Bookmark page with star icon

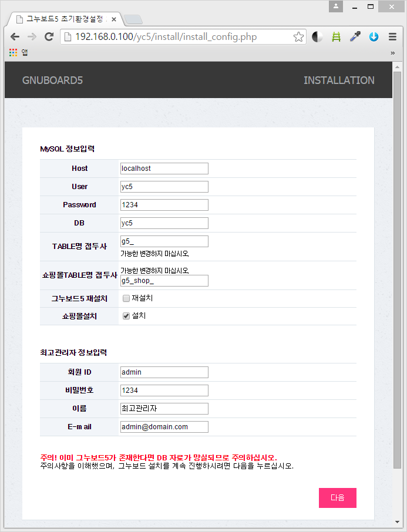pyautogui.click(x=298, y=36)
